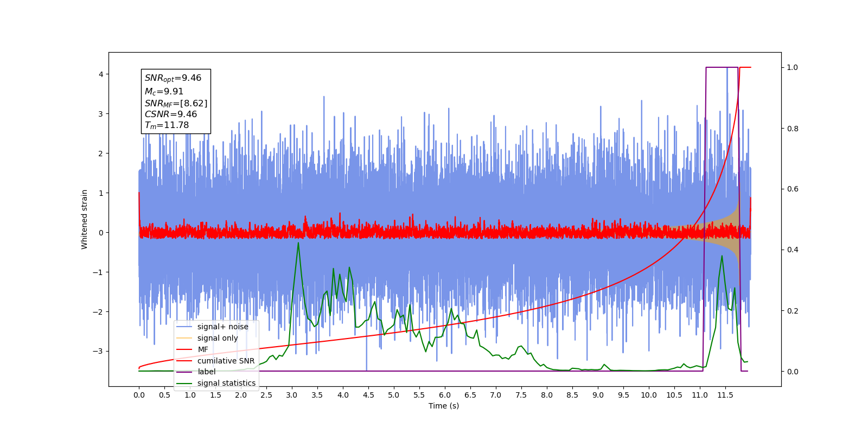Click the 'Time (s)' x-axis label
Image resolution: width=868 pixels, height=434 pixels.
[444, 406]
